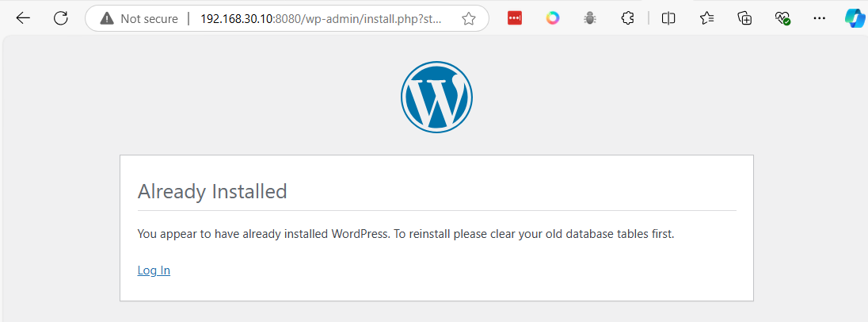
Task: Open the Favorites list
Action: (707, 18)
